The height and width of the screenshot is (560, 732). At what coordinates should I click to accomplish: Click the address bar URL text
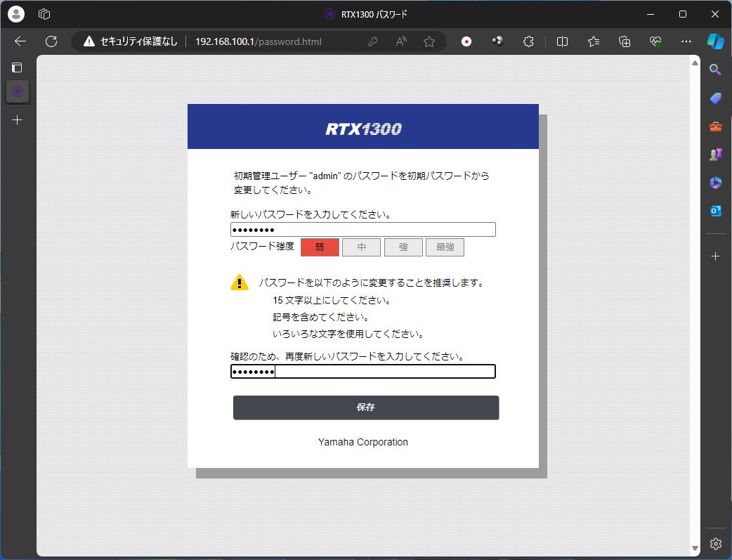point(258,41)
